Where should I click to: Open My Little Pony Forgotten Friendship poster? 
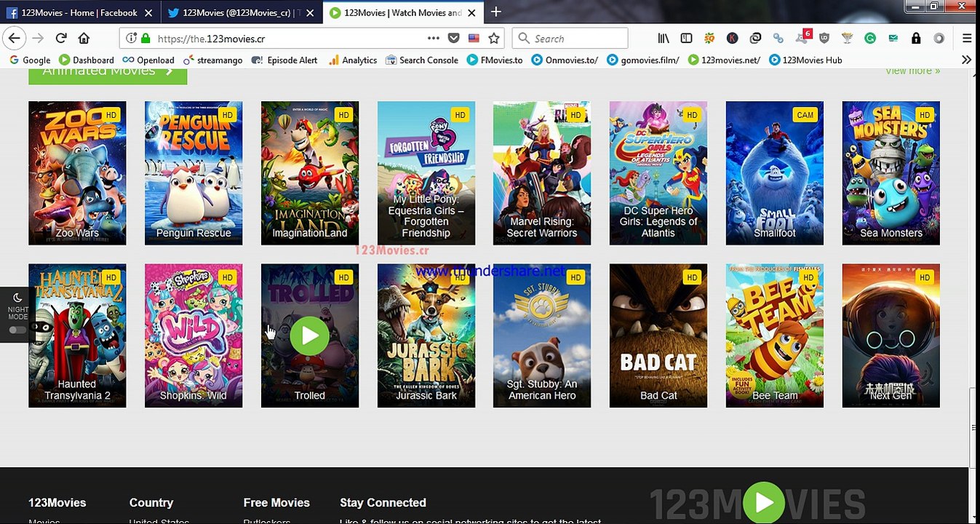[x=426, y=173]
